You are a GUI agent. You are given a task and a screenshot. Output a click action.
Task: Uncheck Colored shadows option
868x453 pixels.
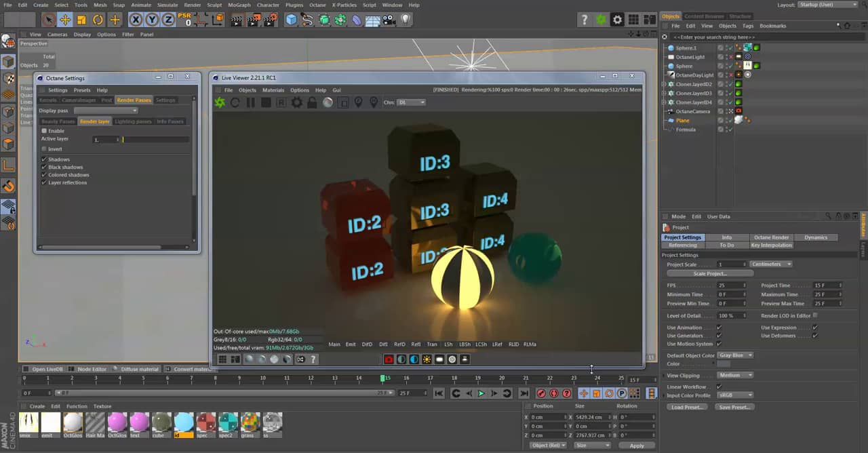44,175
